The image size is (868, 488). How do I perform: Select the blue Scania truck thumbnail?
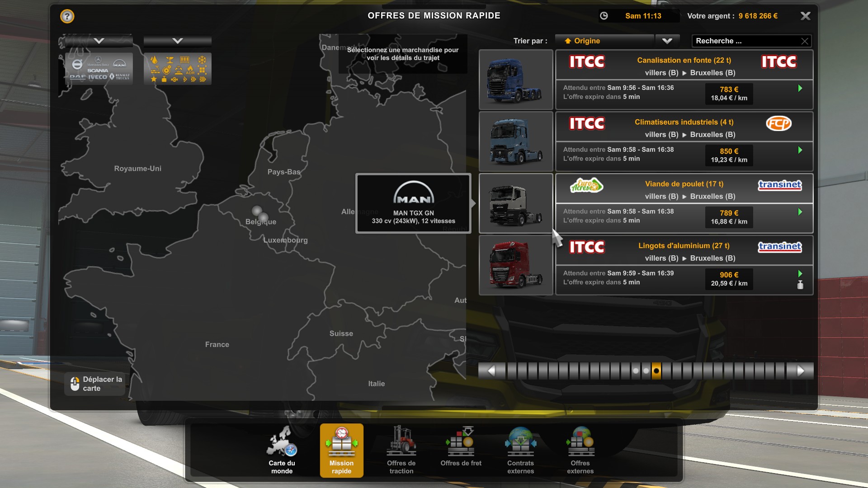516,80
